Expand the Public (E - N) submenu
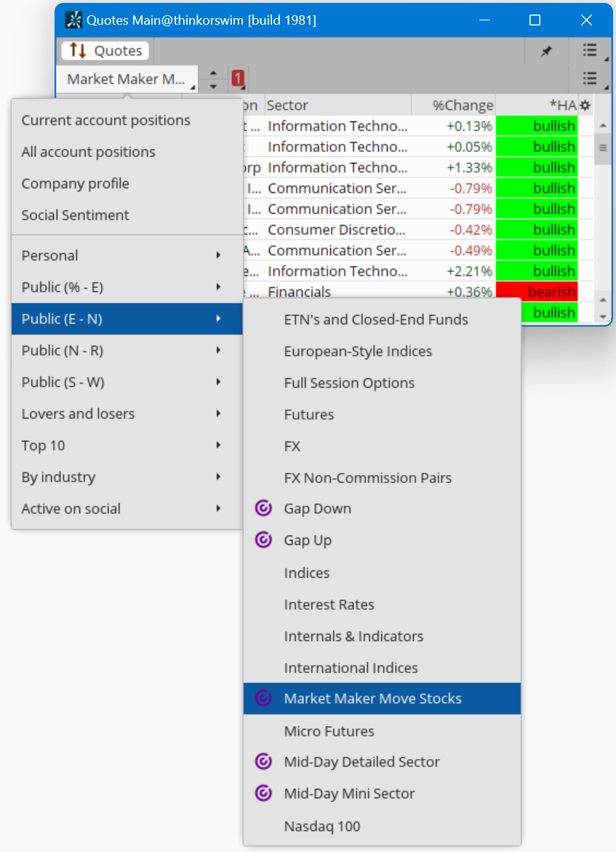616x852 pixels. point(127,319)
